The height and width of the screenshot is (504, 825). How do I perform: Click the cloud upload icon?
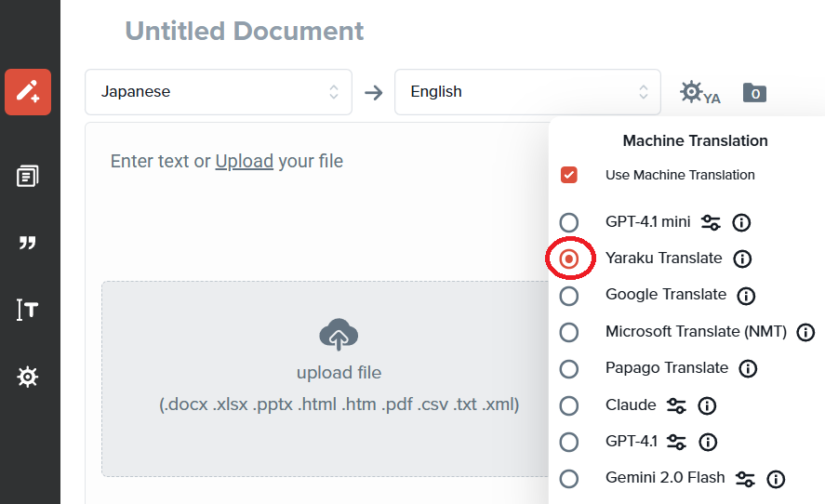(339, 335)
